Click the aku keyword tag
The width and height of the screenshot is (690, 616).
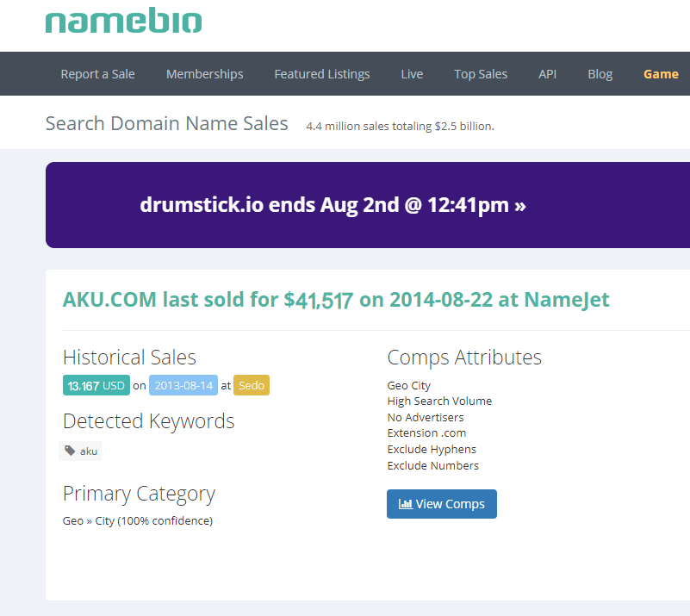(80, 451)
